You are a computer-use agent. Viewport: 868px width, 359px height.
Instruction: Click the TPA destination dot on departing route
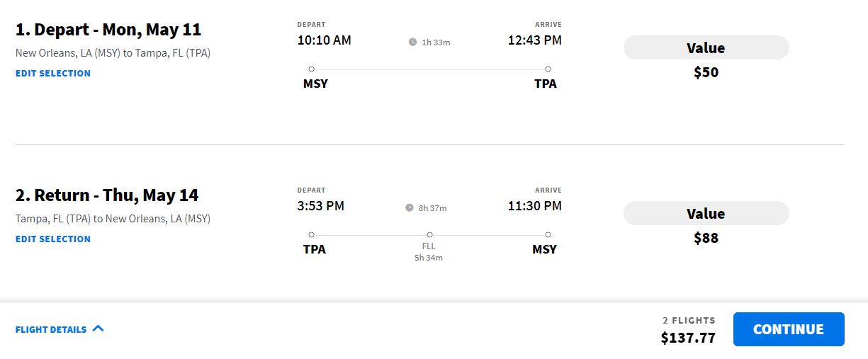[548, 69]
